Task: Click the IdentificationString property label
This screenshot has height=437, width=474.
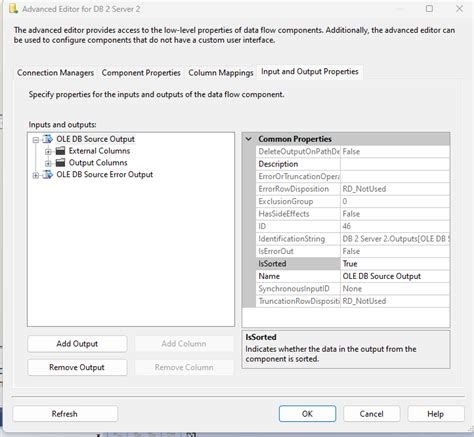Action: [x=298, y=239]
